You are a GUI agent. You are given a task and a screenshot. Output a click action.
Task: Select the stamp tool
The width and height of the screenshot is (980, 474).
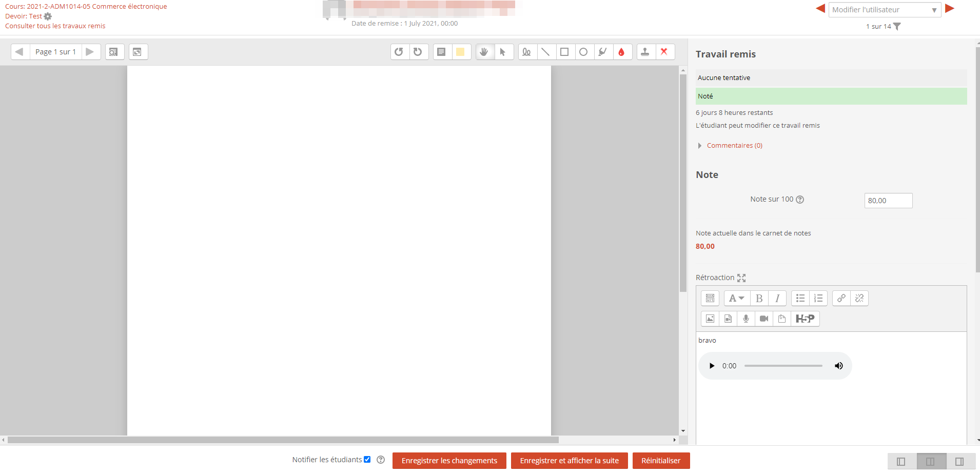point(645,52)
